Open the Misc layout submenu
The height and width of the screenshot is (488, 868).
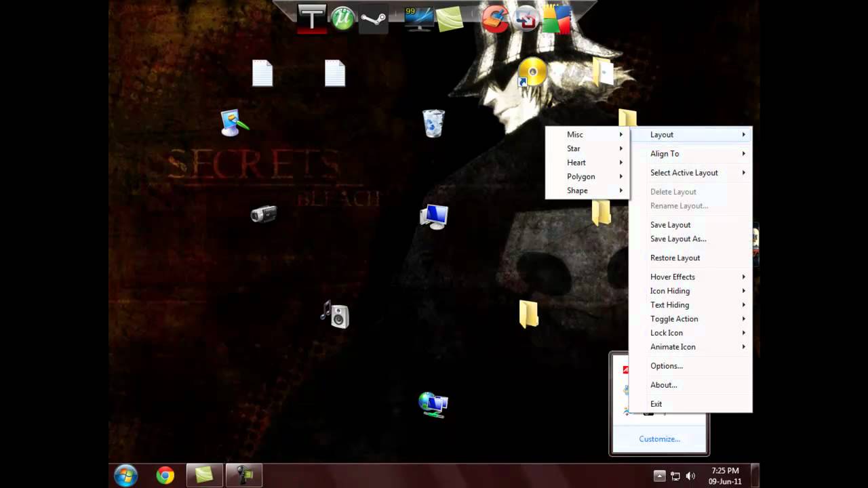pyautogui.click(x=587, y=135)
